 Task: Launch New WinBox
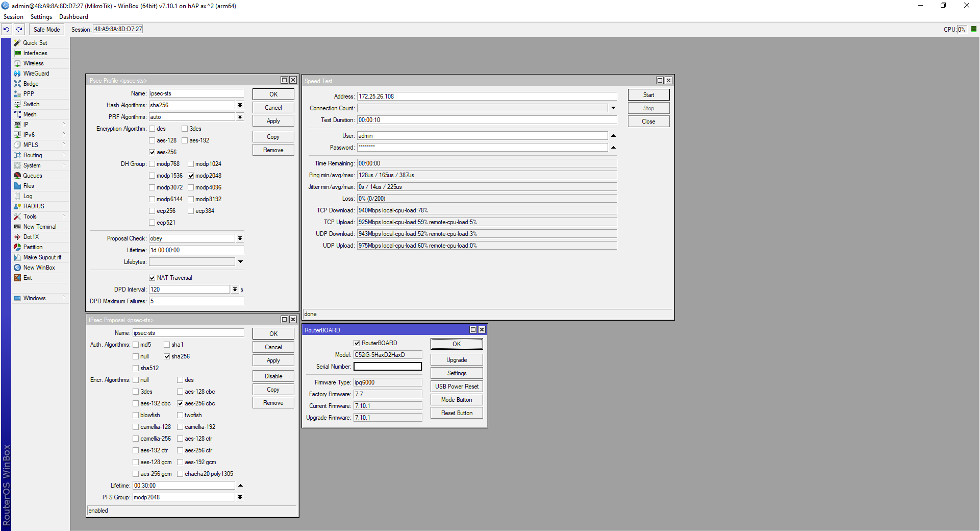[39, 268]
